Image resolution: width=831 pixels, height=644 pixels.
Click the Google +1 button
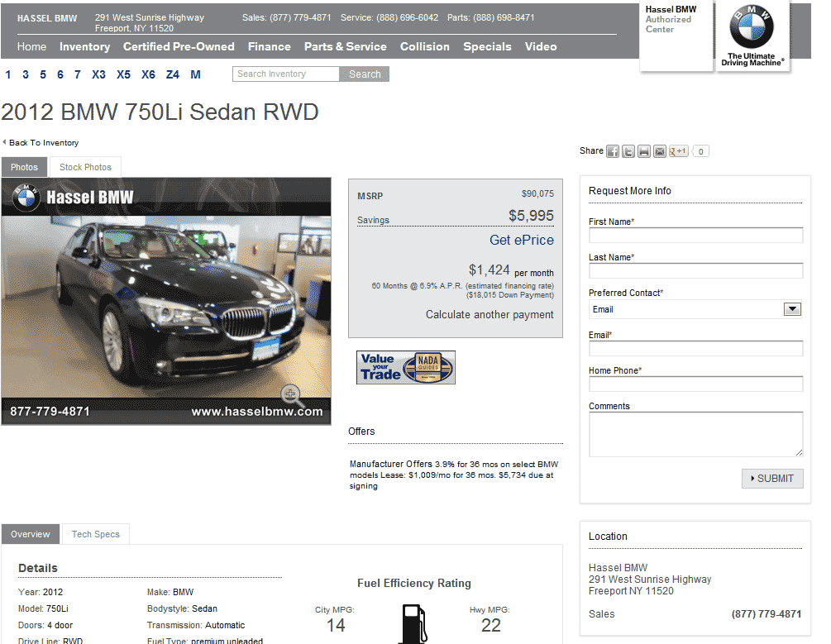click(x=678, y=151)
